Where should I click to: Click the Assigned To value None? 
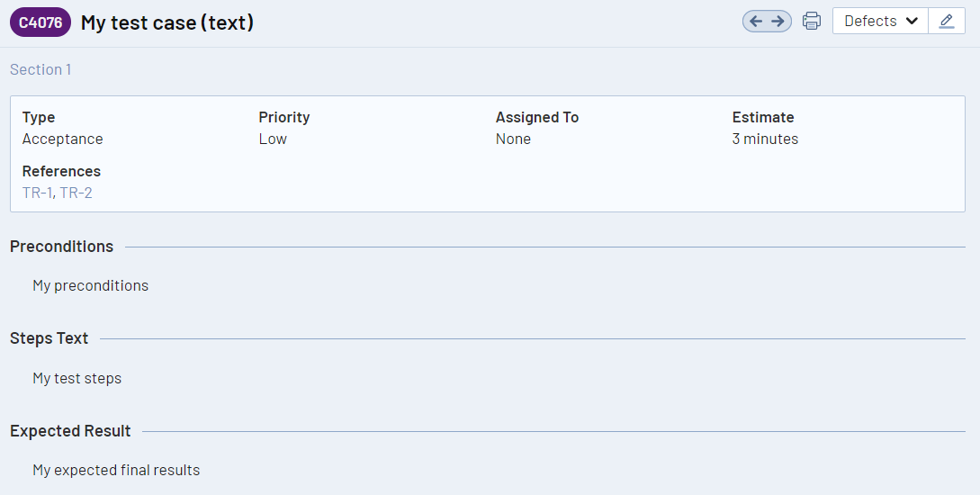[x=513, y=139]
